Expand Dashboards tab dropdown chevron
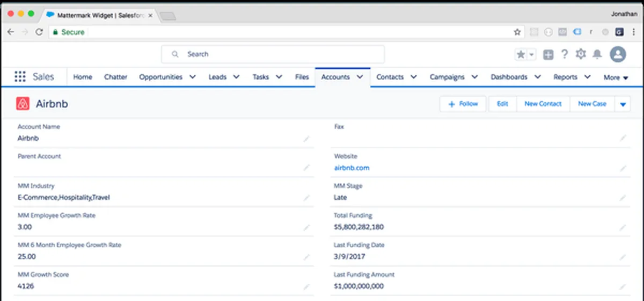 coord(537,77)
